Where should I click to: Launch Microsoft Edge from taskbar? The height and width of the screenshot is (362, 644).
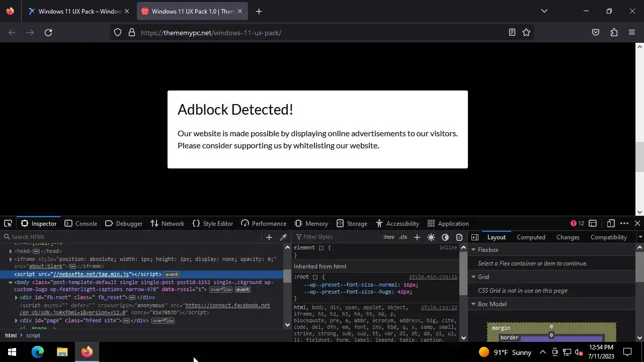point(38,352)
